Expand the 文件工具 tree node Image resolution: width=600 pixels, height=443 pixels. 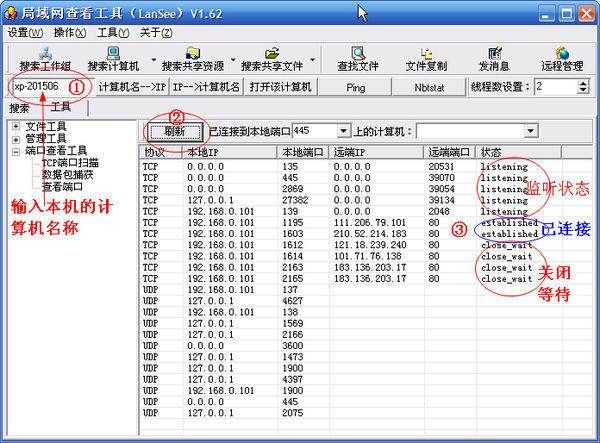16,126
